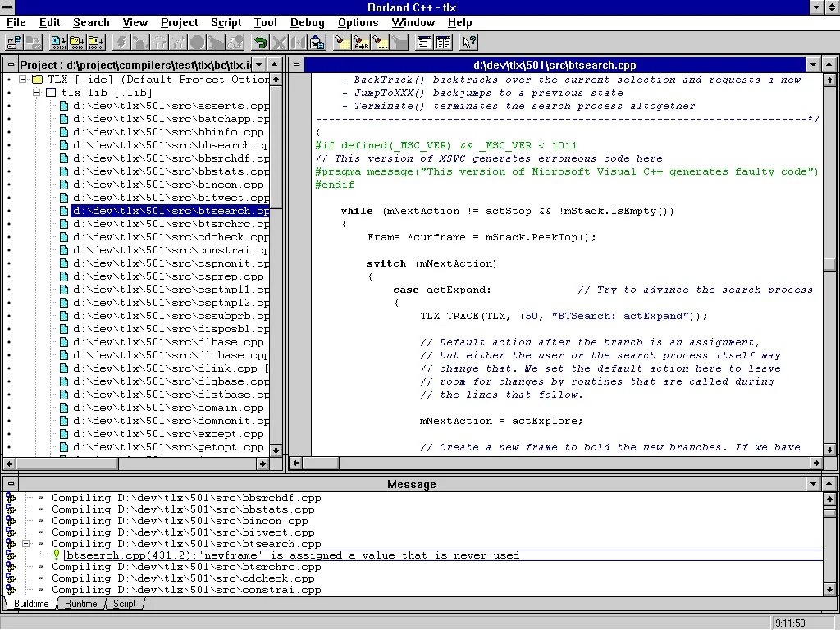Click the Open file toolbar icon
840x630 pixels.
coord(15,43)
